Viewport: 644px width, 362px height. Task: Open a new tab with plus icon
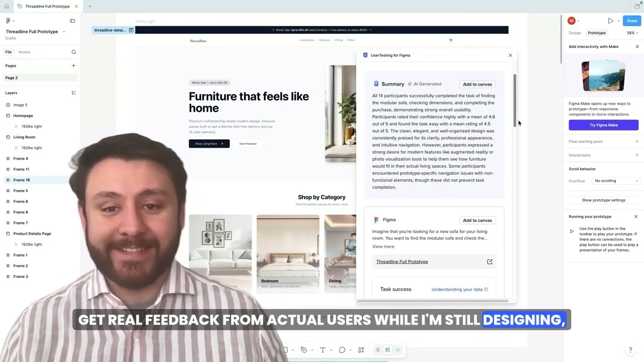[x=90, y=6]
